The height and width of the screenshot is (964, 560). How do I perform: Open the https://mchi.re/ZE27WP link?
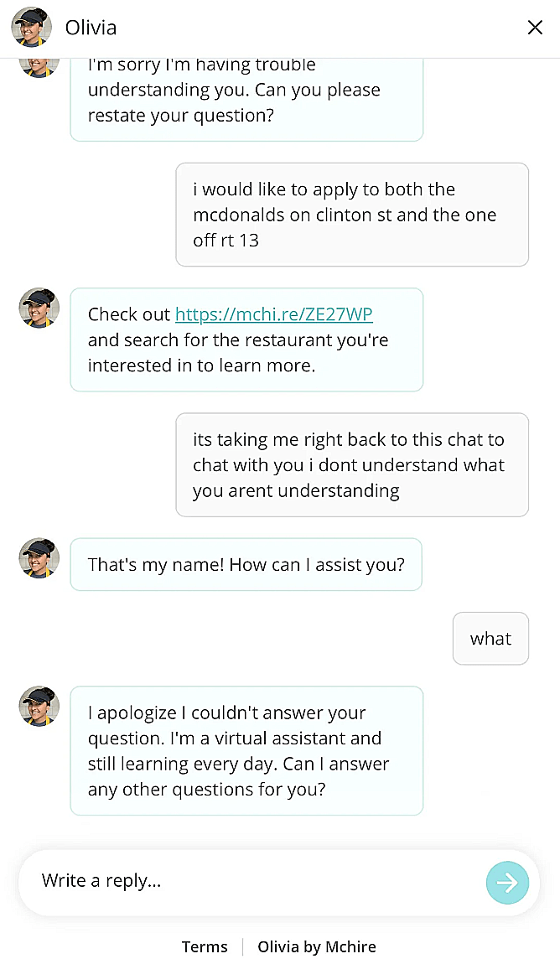click(274, 314)
